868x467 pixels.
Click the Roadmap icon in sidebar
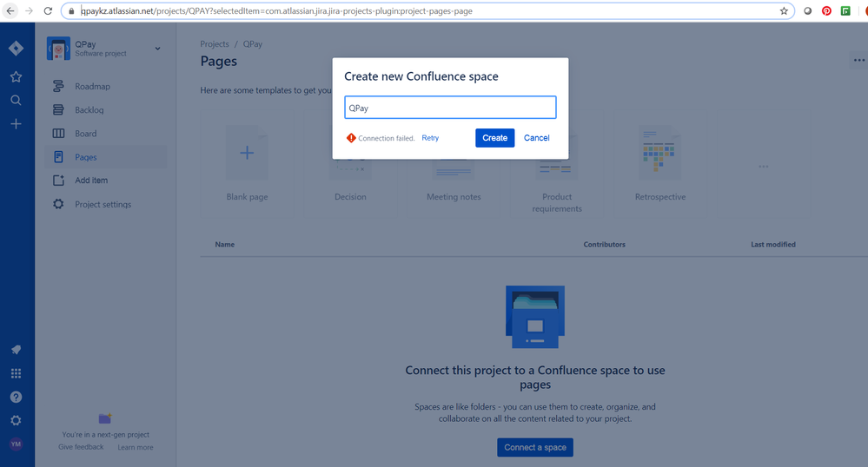[58, 86]
